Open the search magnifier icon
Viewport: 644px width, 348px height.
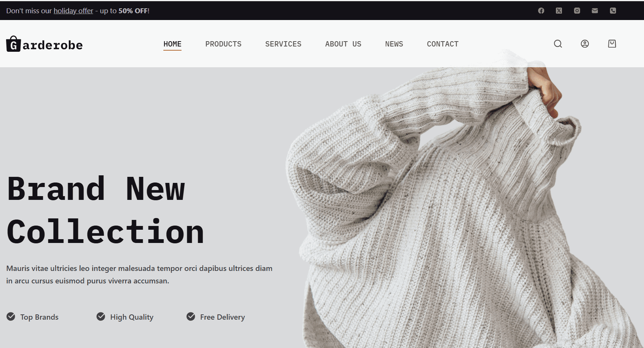click(x=558, y=44)
